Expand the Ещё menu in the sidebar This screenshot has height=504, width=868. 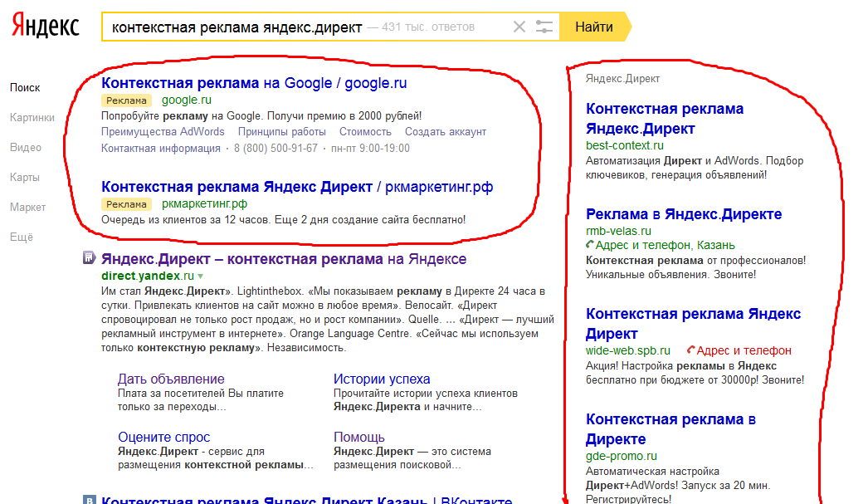22,237
